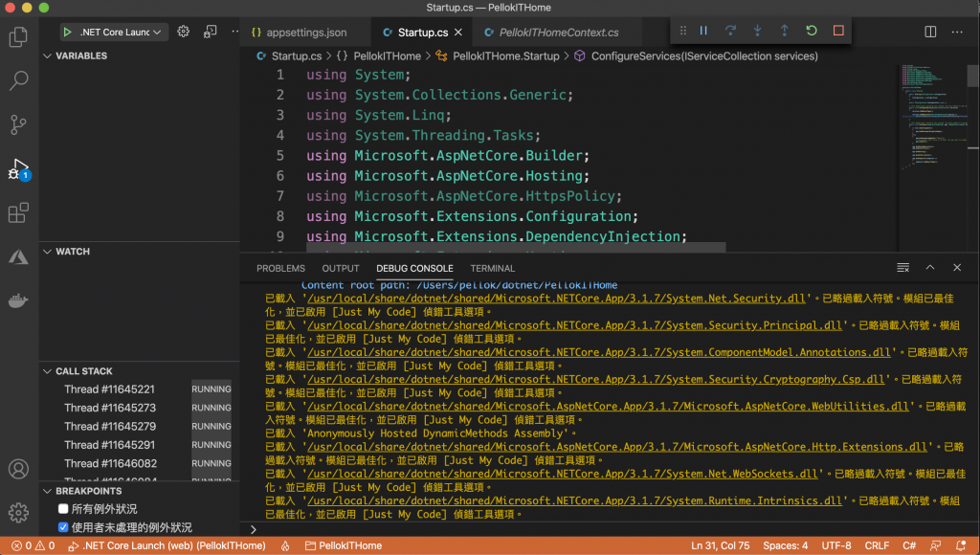Open launch.json with gear icon
The image size is (980, 555).
183,32
